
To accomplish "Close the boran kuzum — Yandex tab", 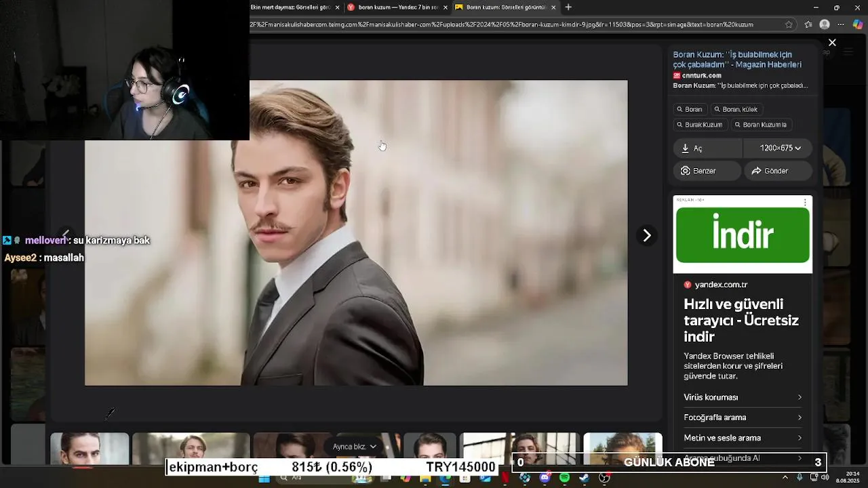I will (x=446, y=7).
